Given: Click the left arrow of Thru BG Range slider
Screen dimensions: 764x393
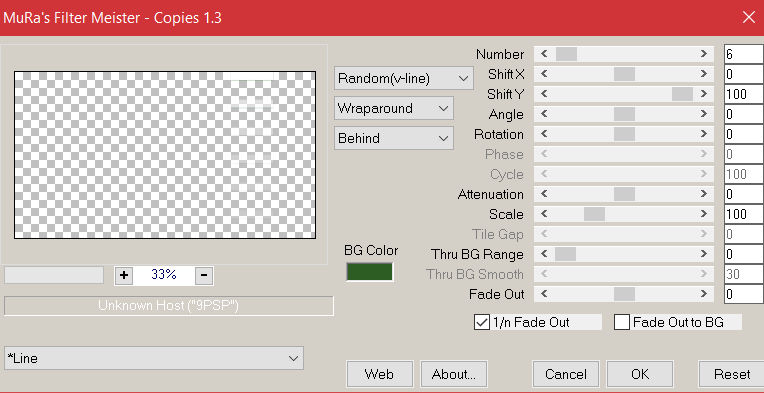Looking at the screenshot, I should point(545,254).
